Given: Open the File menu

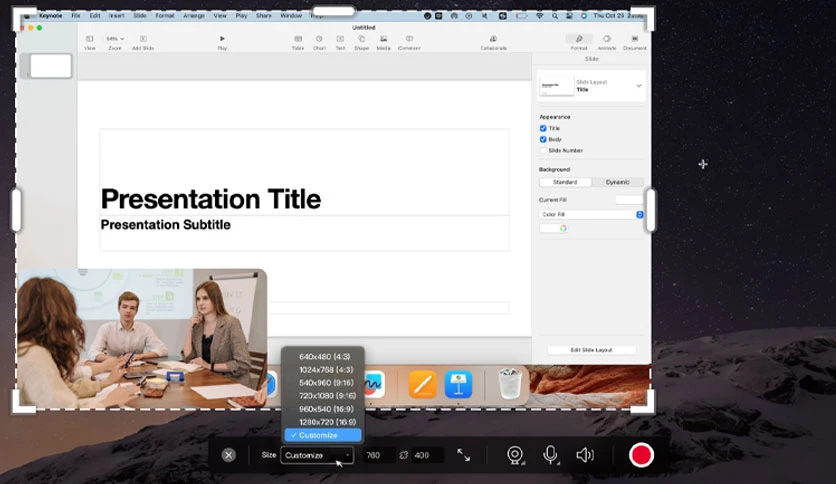Looking at the screenshot, I should (x=76, y=15).
